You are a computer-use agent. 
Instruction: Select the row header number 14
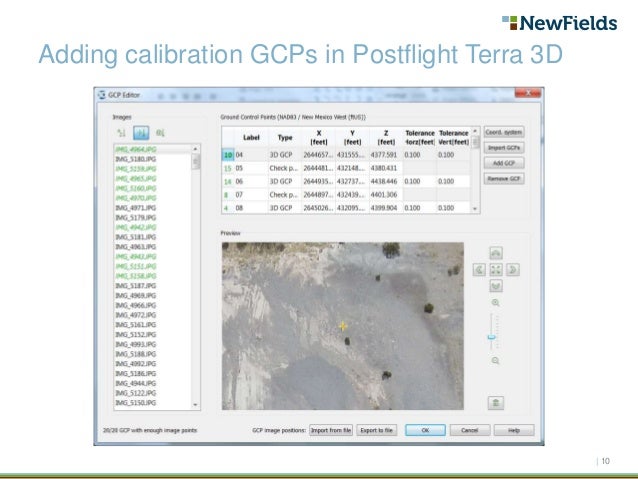click(228, 182)
